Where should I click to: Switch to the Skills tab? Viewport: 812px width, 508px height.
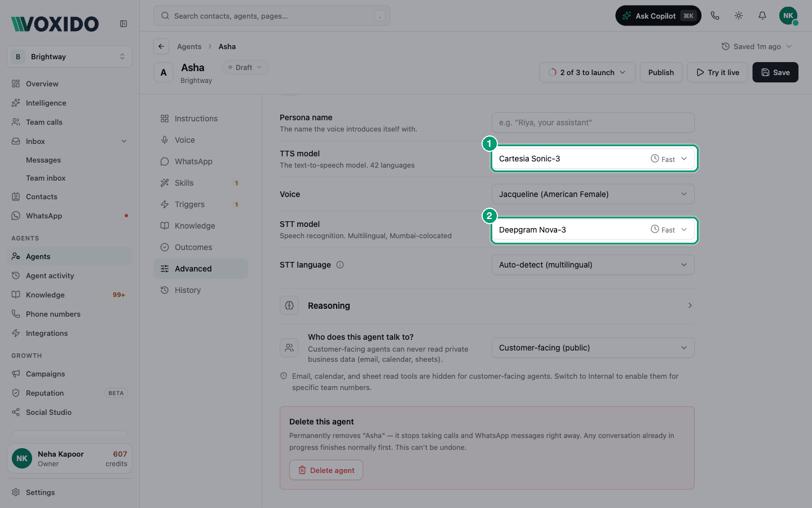[x=201, y=183]
